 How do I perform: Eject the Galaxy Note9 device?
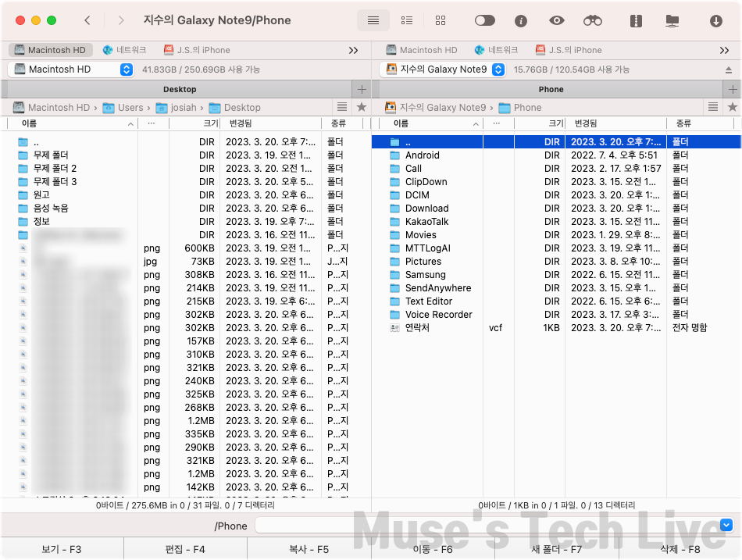(728, 70)
